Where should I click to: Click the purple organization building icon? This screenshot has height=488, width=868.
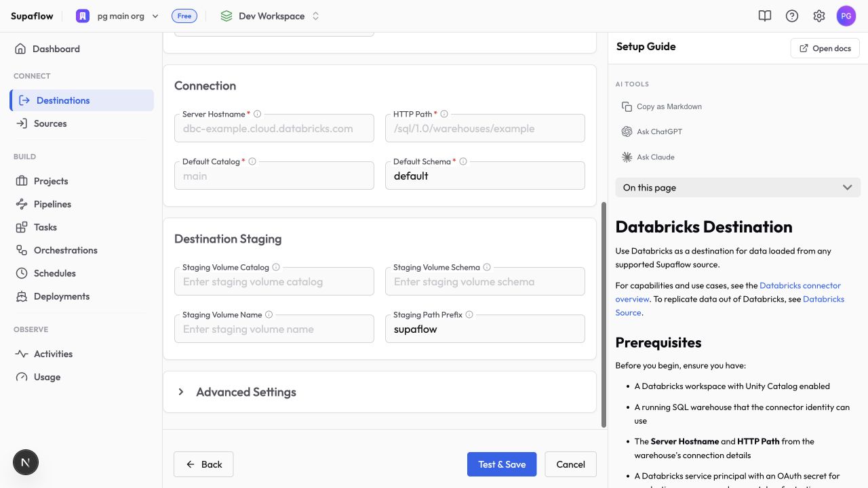(x=82, y=16)
